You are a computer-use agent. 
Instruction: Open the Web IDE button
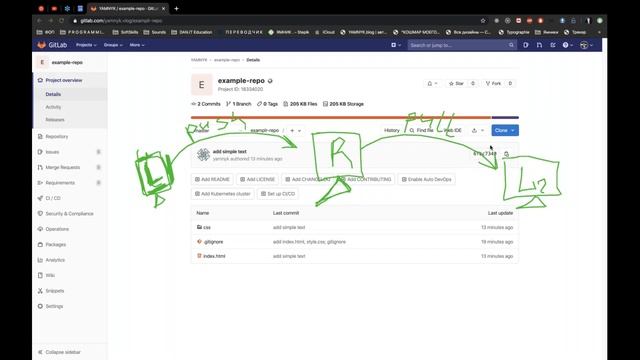[x=453, y=131]
